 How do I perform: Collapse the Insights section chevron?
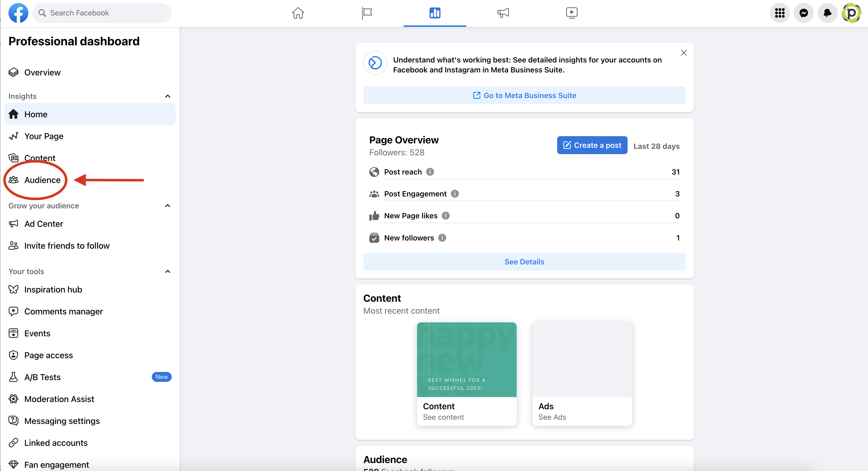click(x=167, y=96)
